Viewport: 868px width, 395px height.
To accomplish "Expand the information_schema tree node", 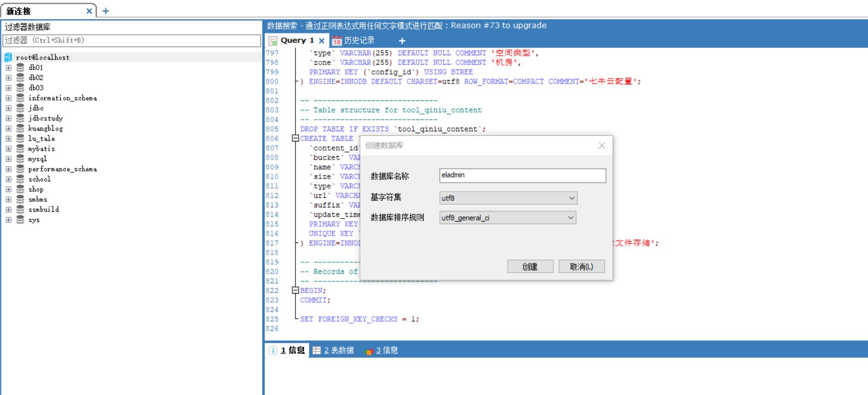I will pos(8,98).
